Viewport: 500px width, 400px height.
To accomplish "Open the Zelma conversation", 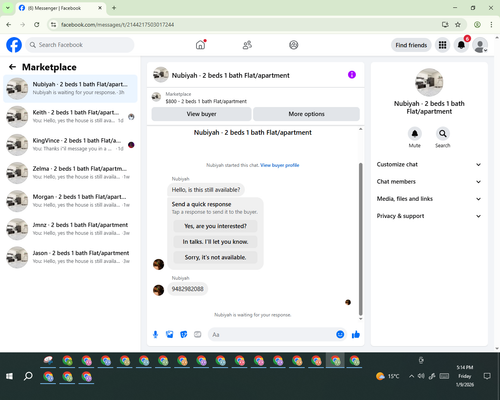I will (70, 173).
